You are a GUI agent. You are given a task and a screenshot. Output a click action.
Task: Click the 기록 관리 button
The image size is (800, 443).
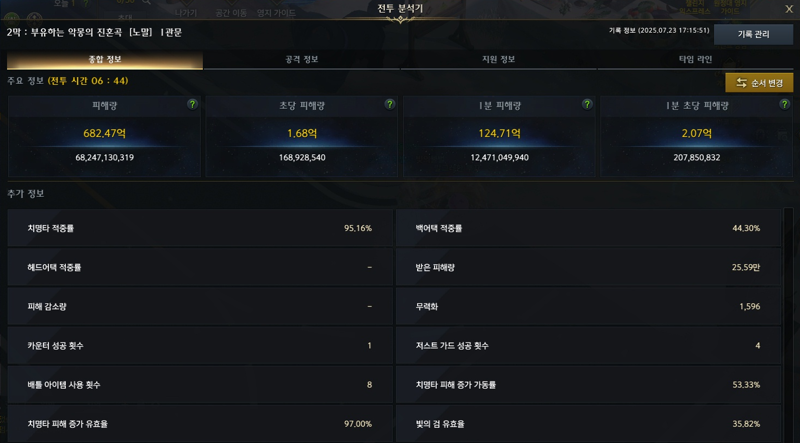[754, 35]
